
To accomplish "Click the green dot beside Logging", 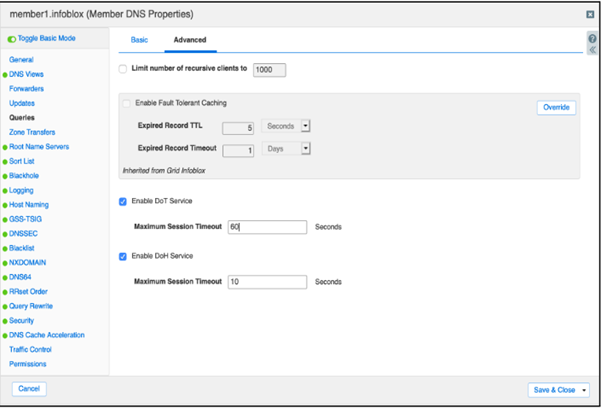I will (5, 191).
